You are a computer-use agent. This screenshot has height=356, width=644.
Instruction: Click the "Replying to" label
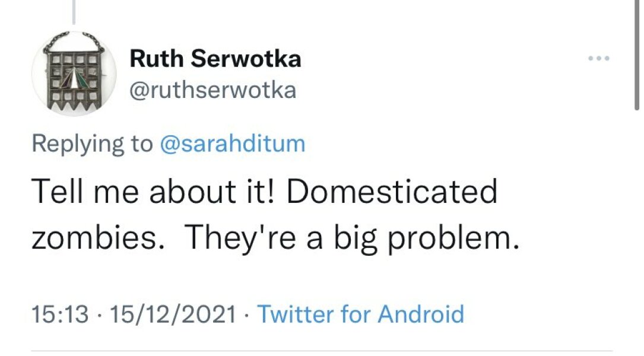tap(92, 144)
